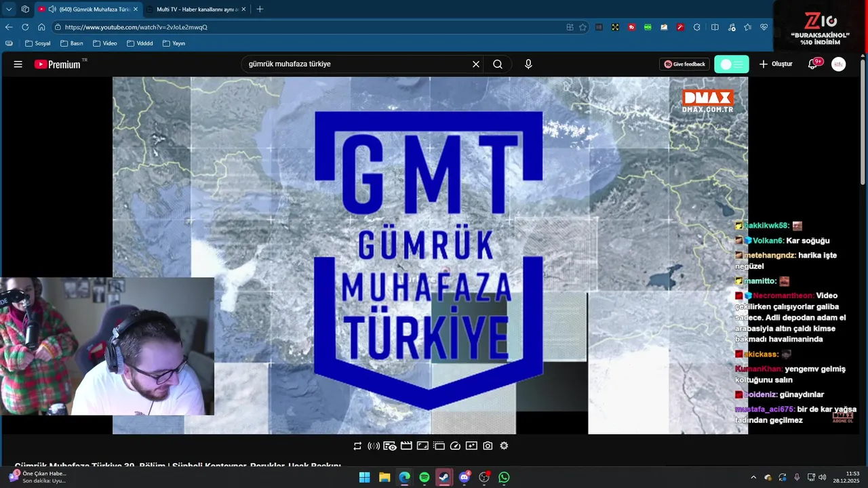Close the Multi TV tab
Screen dimensions: 868x488
point(243,9)
